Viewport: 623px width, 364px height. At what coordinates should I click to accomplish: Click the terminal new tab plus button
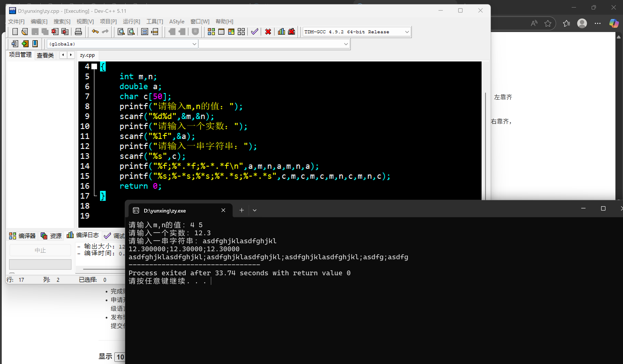(x=241, y=210)
